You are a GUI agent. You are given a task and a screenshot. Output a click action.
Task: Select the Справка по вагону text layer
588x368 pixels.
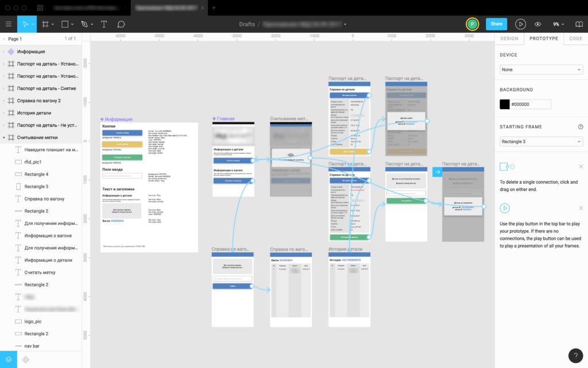coord(41,198)
